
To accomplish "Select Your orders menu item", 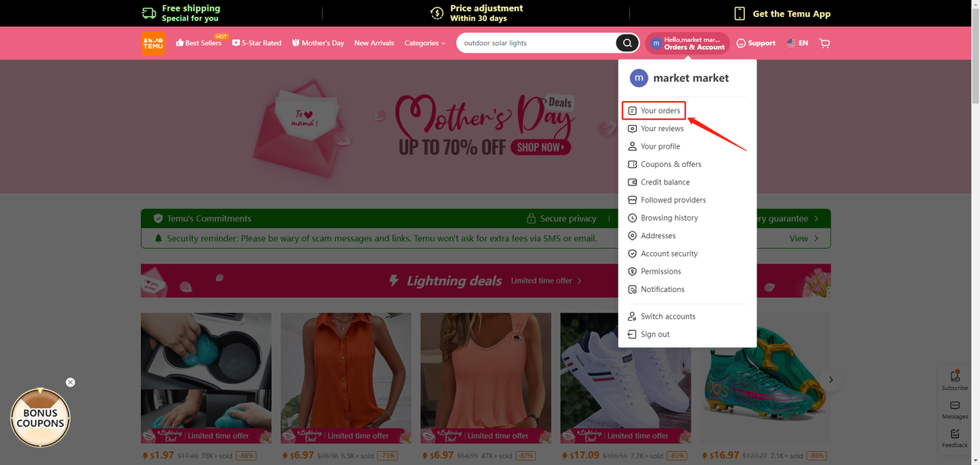I will [x=653, y=111].
